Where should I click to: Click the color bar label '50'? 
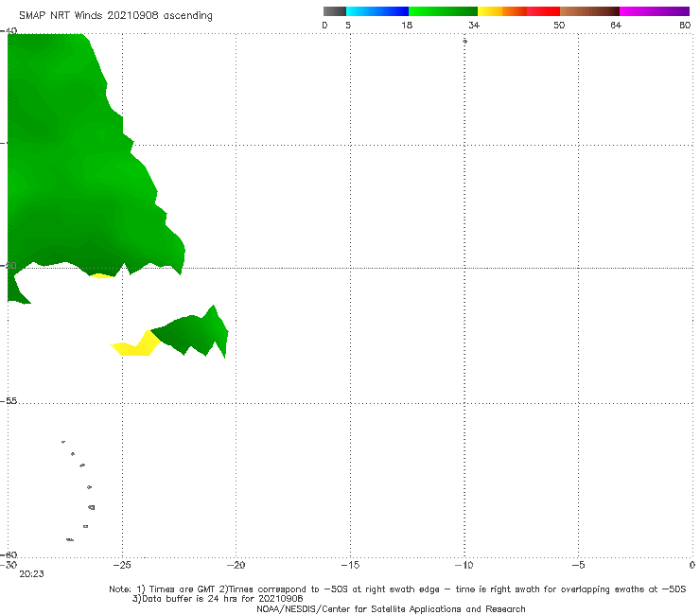click(x=559, y=25)
